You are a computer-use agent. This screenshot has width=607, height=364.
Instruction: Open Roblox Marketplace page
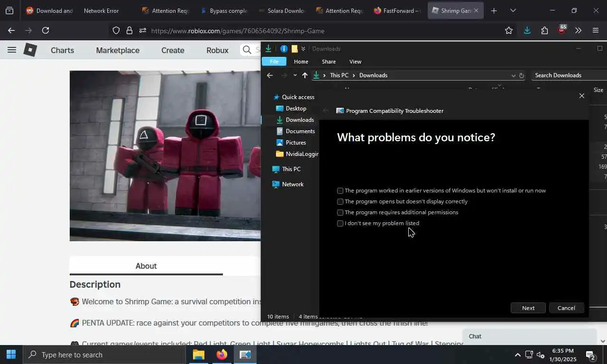point(118,50)
